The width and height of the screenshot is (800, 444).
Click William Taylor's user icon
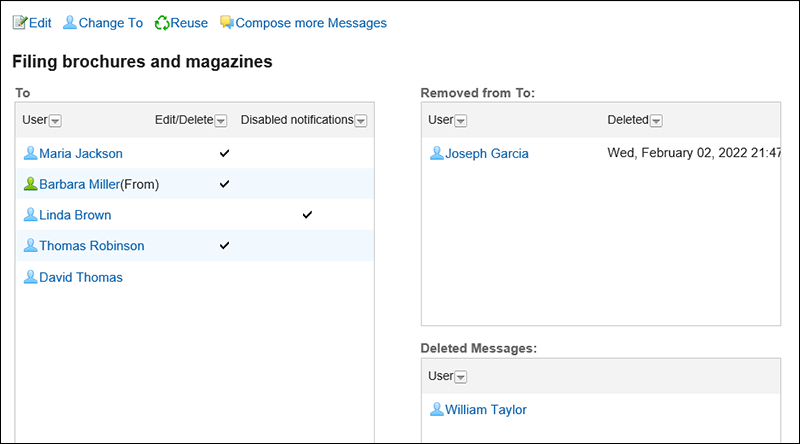437,409
